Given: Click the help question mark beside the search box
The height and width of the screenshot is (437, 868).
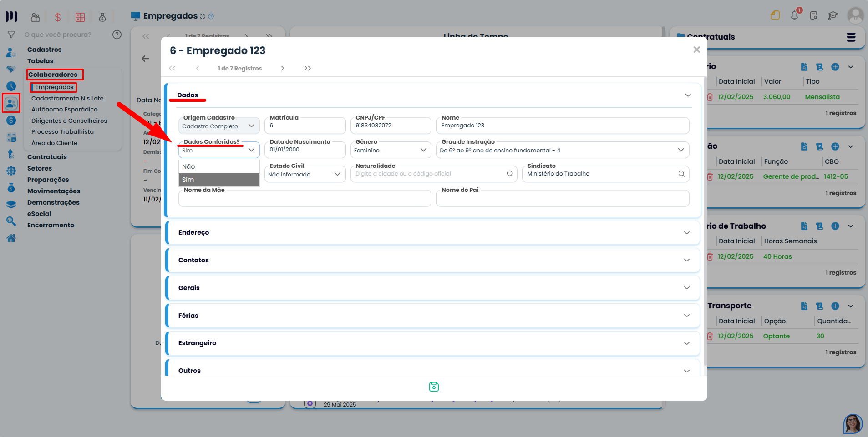Looking at the screenshot, I should 117,35.
